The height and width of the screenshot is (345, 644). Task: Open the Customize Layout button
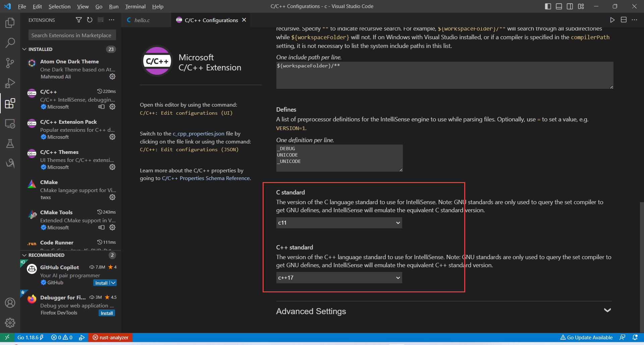[581, 6]
